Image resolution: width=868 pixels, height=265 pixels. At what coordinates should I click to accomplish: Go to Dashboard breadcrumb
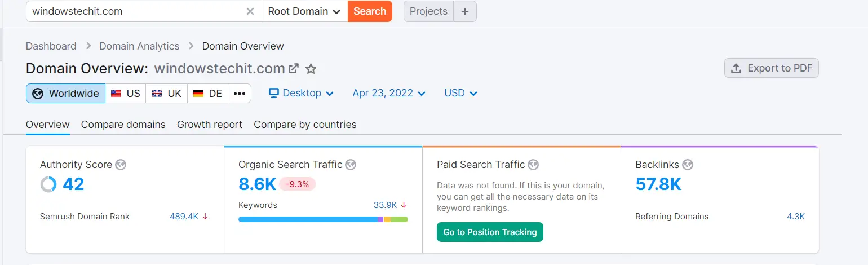click(x=51, y=46)
